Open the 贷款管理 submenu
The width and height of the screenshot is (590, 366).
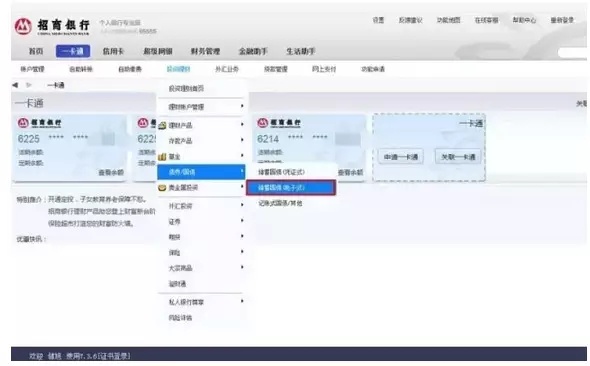[x=275, y=69]
